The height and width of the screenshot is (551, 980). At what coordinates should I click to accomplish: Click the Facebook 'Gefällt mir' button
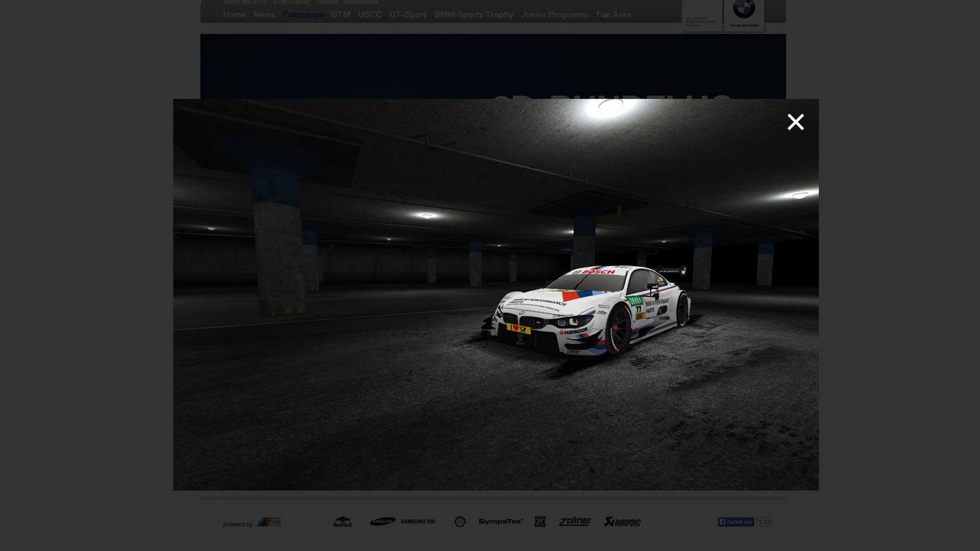736,522
